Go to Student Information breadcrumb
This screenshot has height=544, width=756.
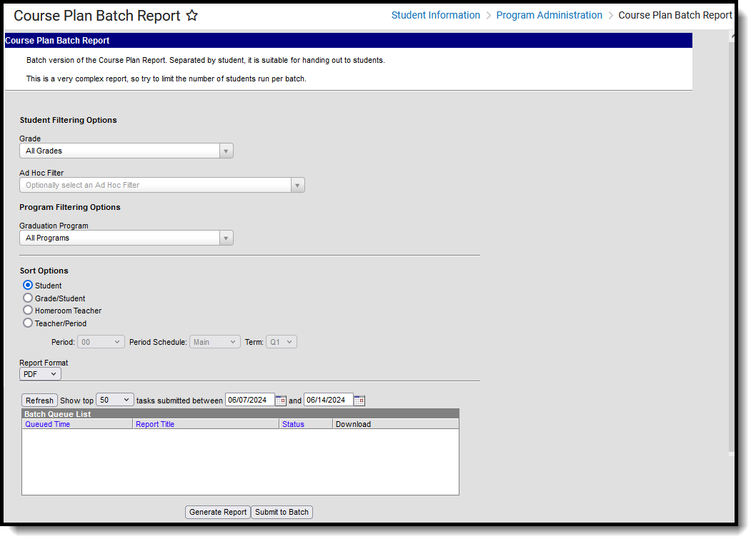click(x=435, y=16)
